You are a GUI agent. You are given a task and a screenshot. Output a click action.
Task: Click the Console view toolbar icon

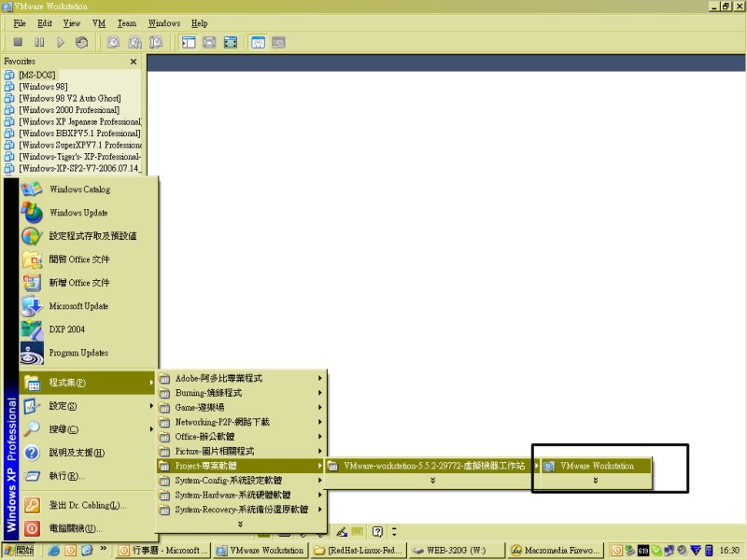(x=278, y=42)
